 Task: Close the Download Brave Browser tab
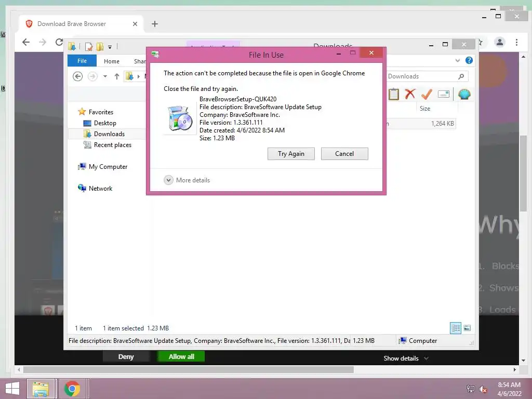[x=135, y=24]
